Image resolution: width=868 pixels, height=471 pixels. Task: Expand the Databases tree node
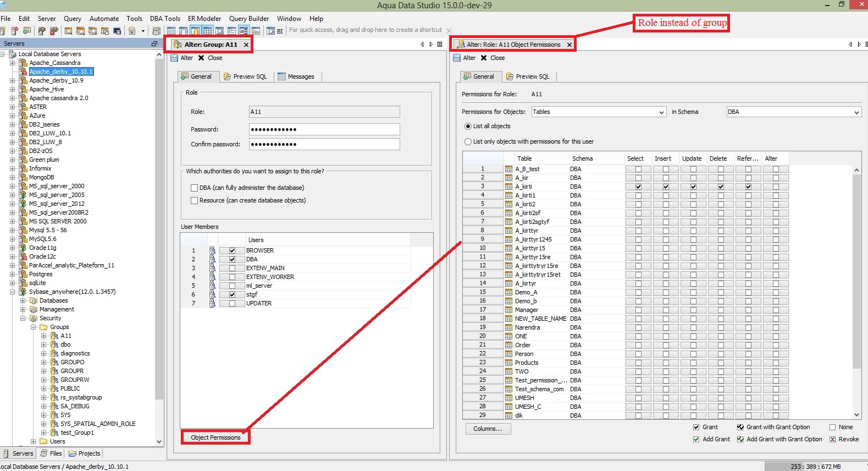click(23, 300)
